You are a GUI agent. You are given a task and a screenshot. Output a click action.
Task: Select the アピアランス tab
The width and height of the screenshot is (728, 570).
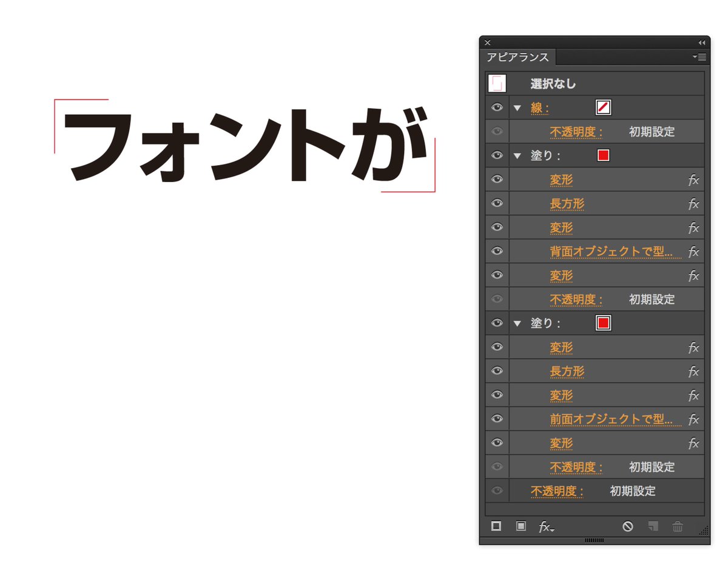(517, 57)
